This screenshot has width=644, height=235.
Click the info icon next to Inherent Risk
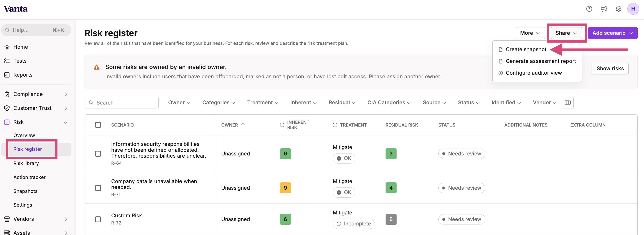point(282,125)
